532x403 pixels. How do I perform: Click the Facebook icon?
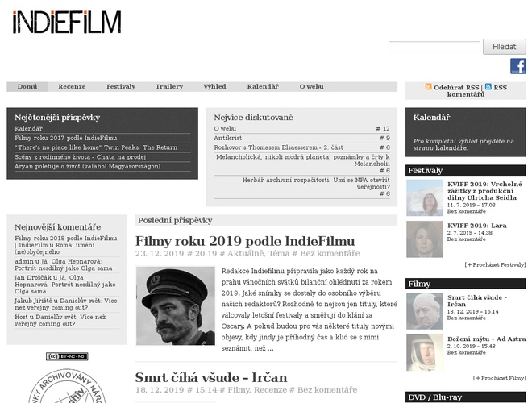point(517,66)
